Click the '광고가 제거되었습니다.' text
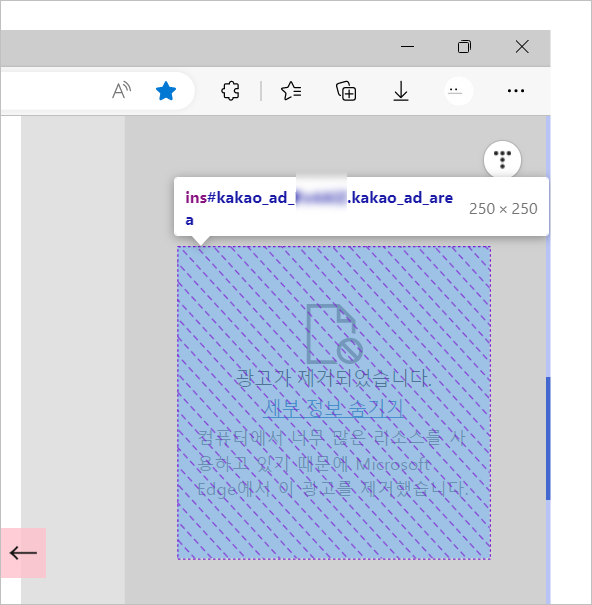592x605 pixels. point(333,378)
